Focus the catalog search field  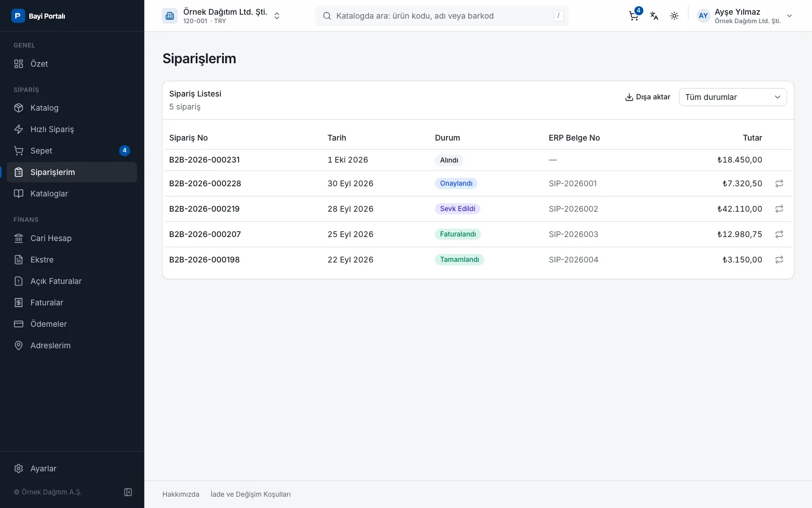pos(442,16)
